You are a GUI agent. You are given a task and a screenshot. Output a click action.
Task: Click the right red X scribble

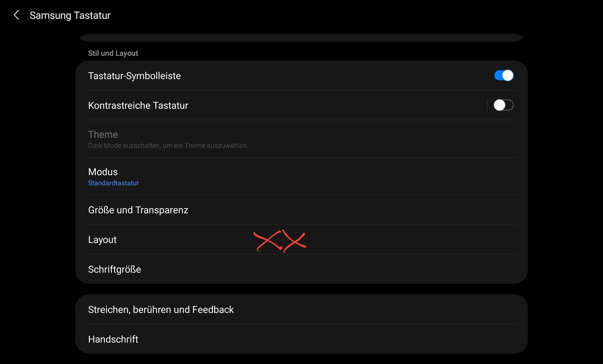coord(294,241)
